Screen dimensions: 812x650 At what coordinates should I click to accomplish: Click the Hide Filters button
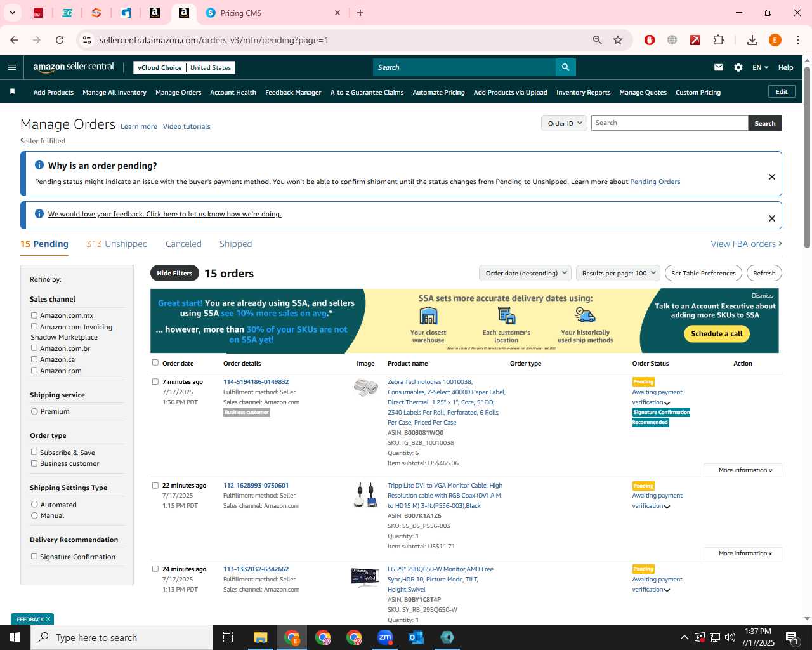pos(174,274)
